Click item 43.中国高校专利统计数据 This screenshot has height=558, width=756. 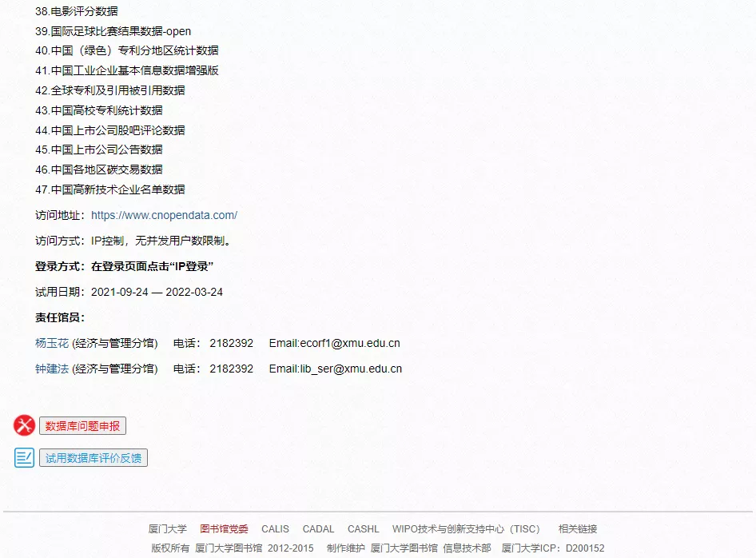(x=99, y=110)
